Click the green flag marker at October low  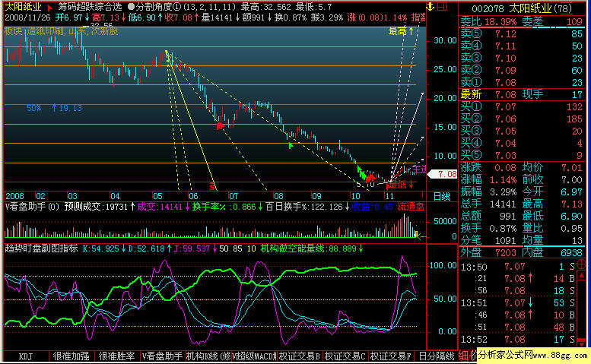pos(361,173)
